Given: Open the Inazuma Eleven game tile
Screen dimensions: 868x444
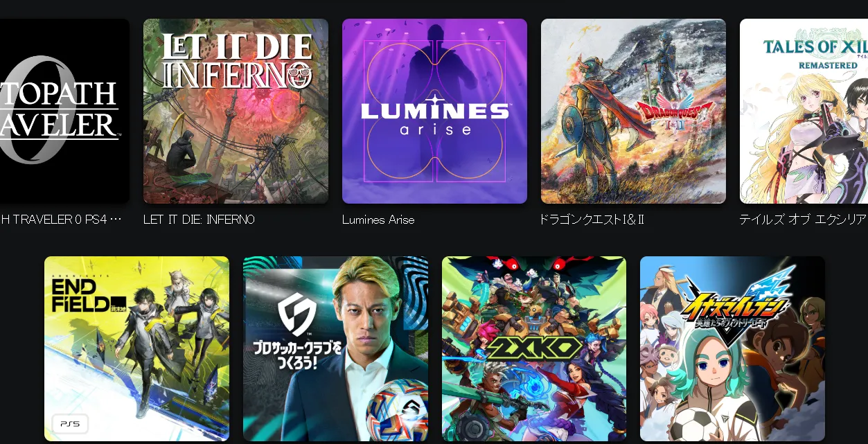Looking at the screenshot, I should coord(732,349).
